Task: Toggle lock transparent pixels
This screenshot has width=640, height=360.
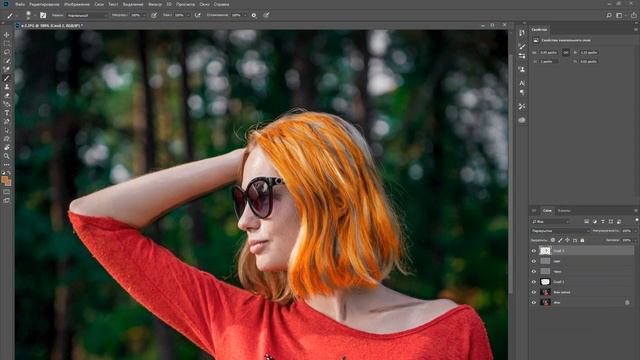Action: pyautogui.click(x=553, y=240)
